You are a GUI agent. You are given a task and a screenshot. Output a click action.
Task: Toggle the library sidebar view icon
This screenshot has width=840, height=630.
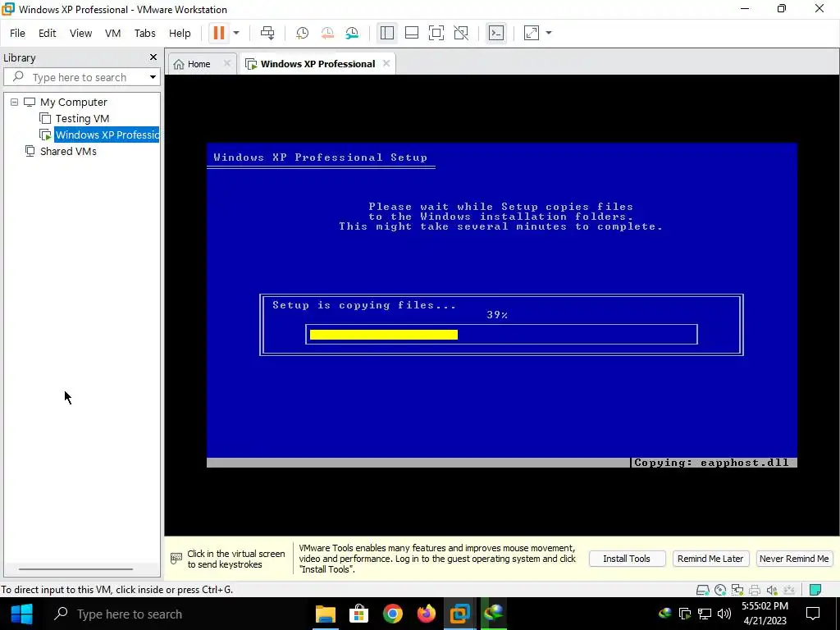[x=387, y=33]
